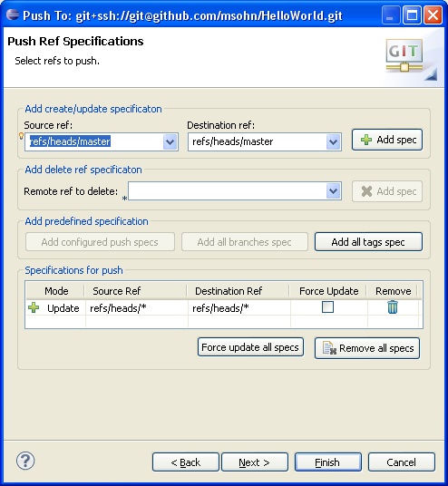Click the Force update all specs button
Viewport: 448px width, 486px height.
(250, 347)
